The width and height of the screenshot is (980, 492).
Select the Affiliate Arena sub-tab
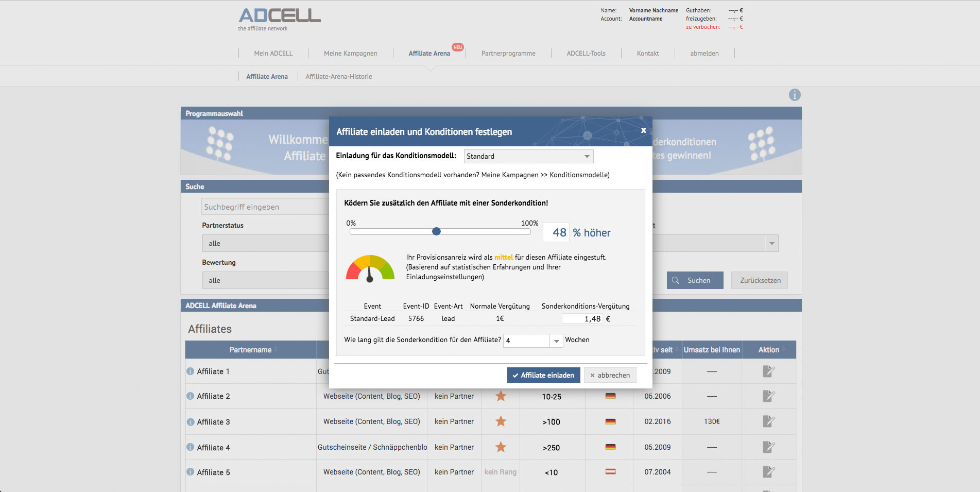[267, 76]
